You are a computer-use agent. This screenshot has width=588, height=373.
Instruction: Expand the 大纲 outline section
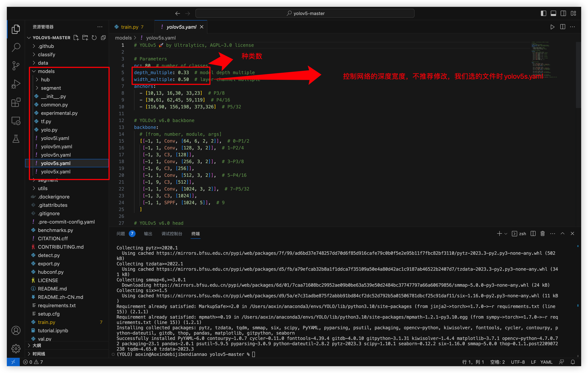point(67,345)
